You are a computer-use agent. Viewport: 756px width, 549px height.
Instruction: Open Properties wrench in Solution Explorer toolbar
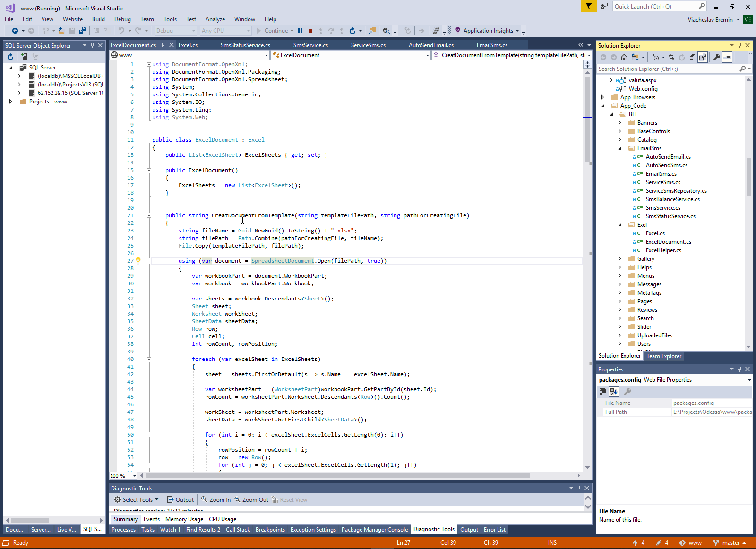click(717, 57)
